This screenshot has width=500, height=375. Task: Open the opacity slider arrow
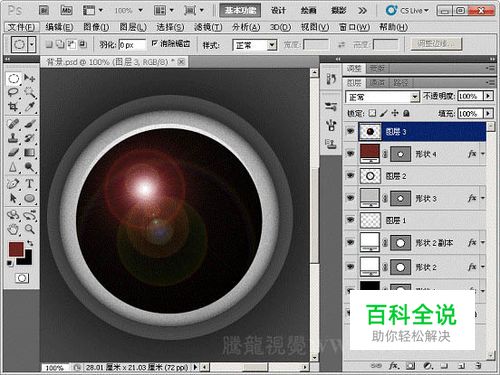(x=488, y=96)
